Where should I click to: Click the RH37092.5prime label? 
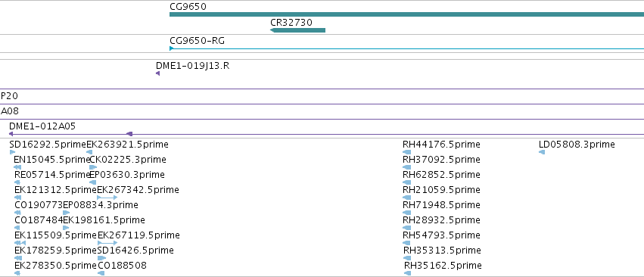(441, 160)
